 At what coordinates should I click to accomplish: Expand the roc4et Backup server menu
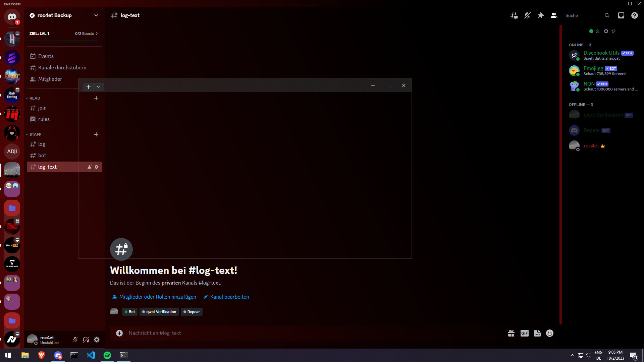tap(64, 15)
